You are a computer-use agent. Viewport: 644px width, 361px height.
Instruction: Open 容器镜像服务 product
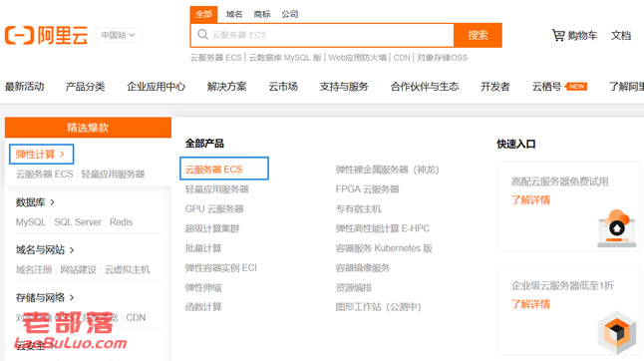pos(363,268)
